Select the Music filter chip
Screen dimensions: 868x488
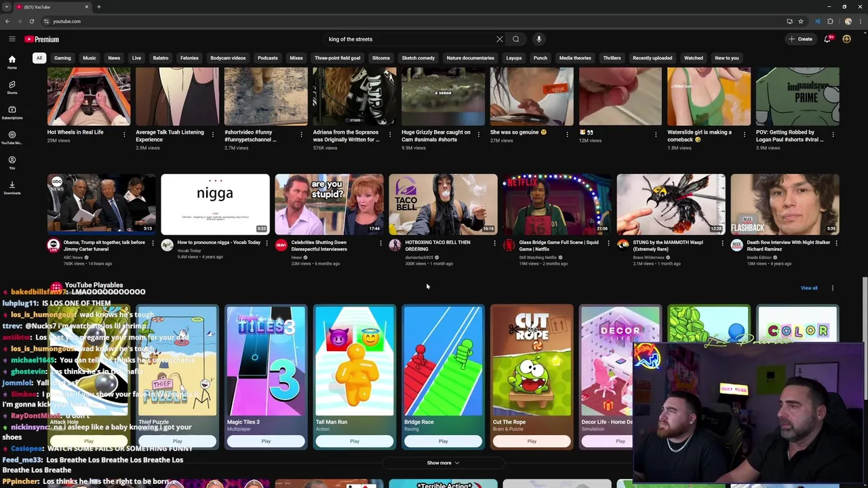(90, 58)
